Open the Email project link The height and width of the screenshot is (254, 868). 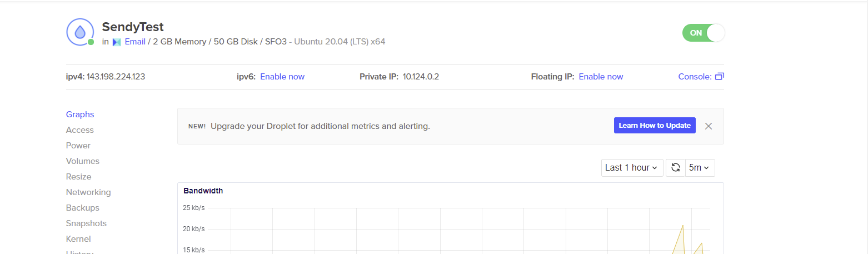click(135, 42)
